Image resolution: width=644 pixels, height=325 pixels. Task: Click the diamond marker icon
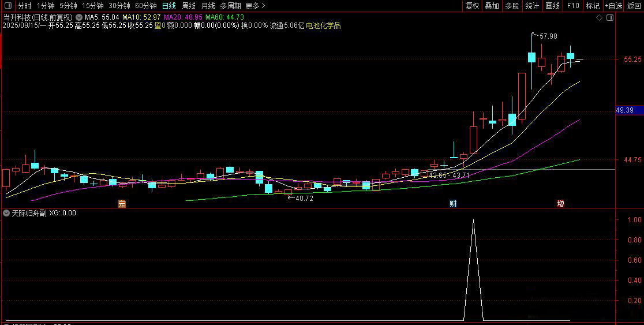(x=599, y=18)
